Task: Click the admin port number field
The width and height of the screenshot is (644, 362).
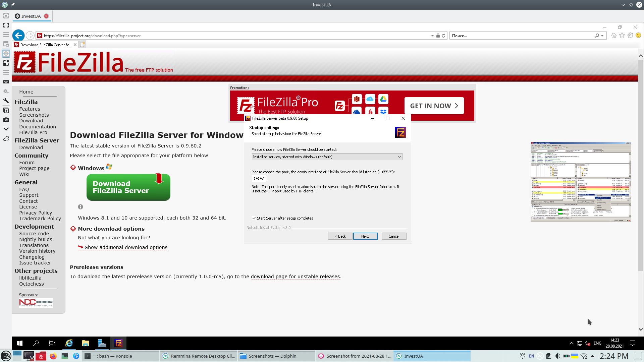Action: point(259,179)
